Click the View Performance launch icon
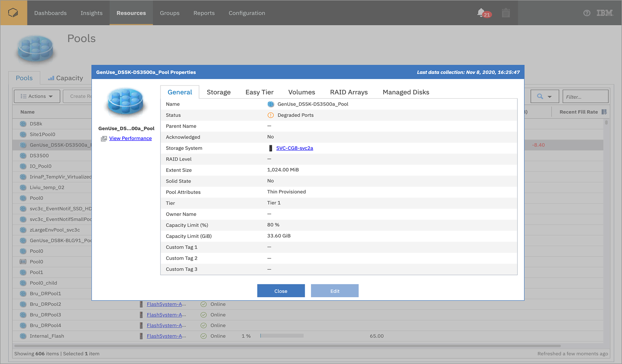The width and height of the screenshot is (622, 364). [x=104, y=139]
